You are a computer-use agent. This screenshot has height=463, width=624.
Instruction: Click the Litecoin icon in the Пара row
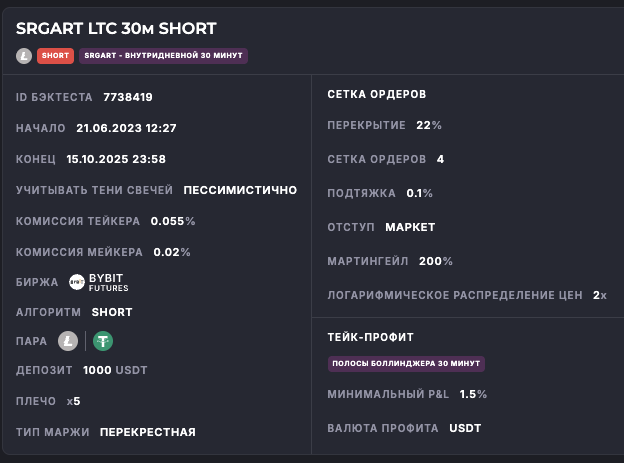point(68,341)
